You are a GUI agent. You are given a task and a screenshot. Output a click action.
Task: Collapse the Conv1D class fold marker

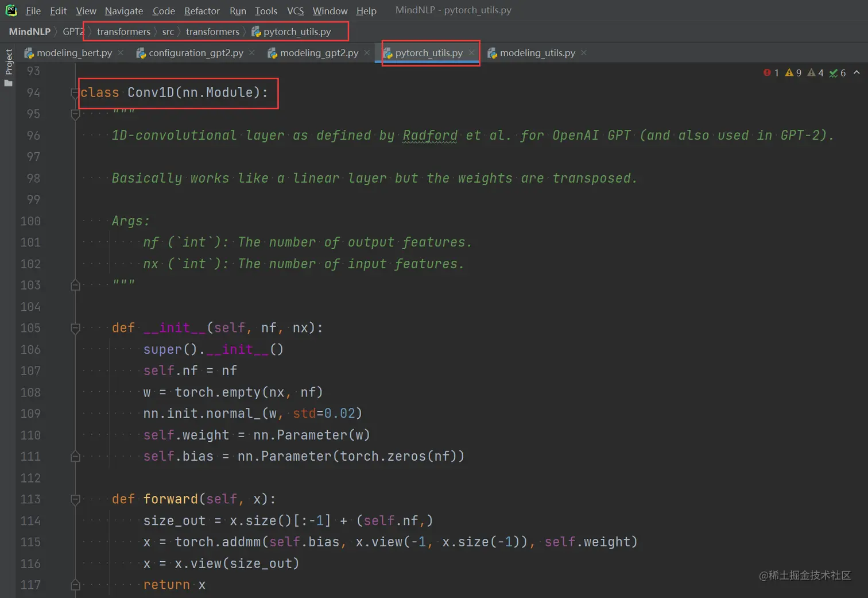point(75,92)
